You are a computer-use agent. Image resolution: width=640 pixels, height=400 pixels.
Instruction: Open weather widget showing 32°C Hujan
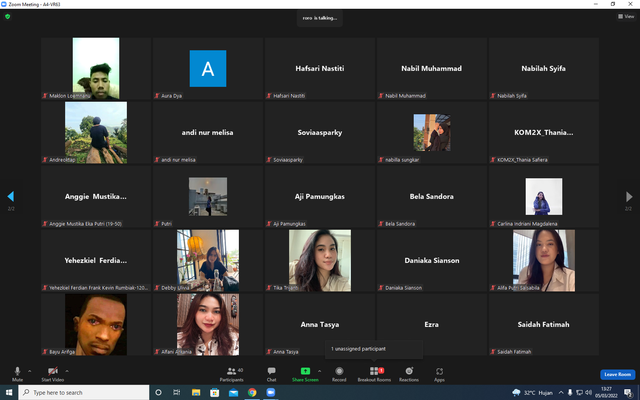533,393
